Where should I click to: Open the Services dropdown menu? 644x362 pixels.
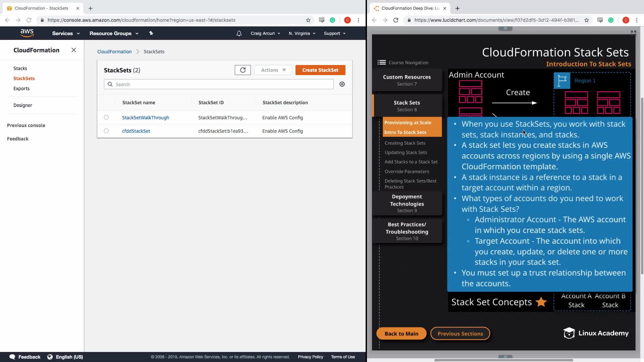point(66,34)
